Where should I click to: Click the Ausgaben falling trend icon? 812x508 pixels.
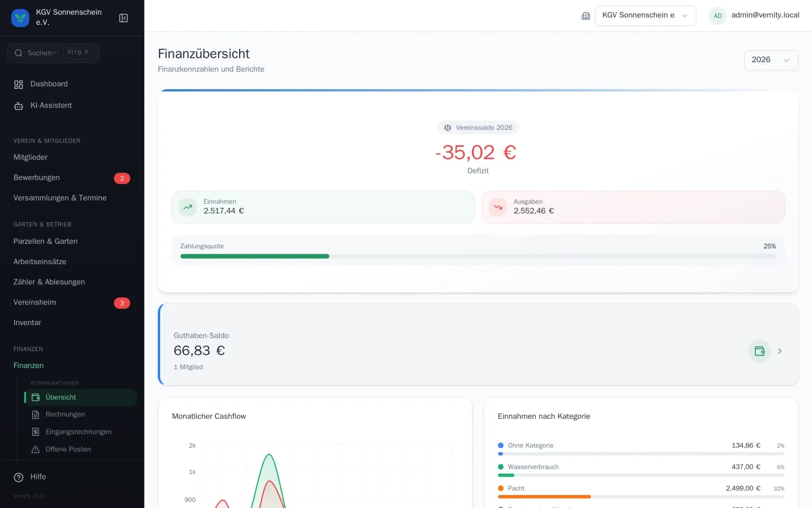point(498,207)
